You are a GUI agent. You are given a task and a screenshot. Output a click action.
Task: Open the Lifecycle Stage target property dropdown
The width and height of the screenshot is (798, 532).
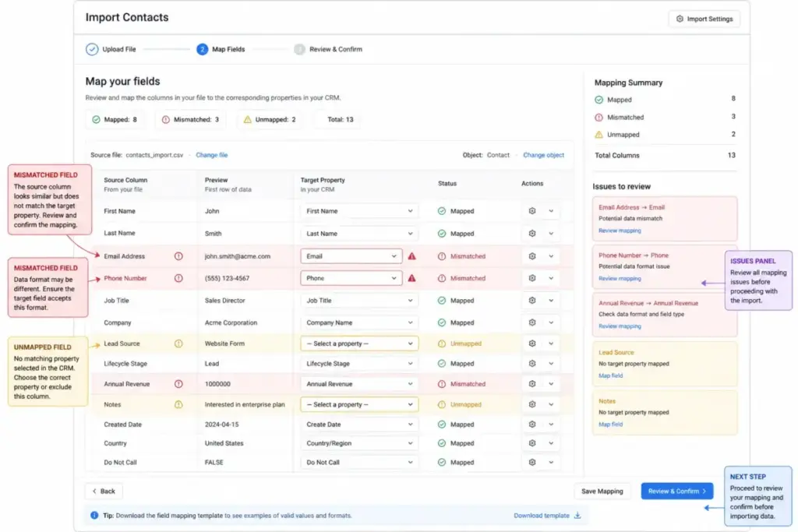tap(359, 364)
